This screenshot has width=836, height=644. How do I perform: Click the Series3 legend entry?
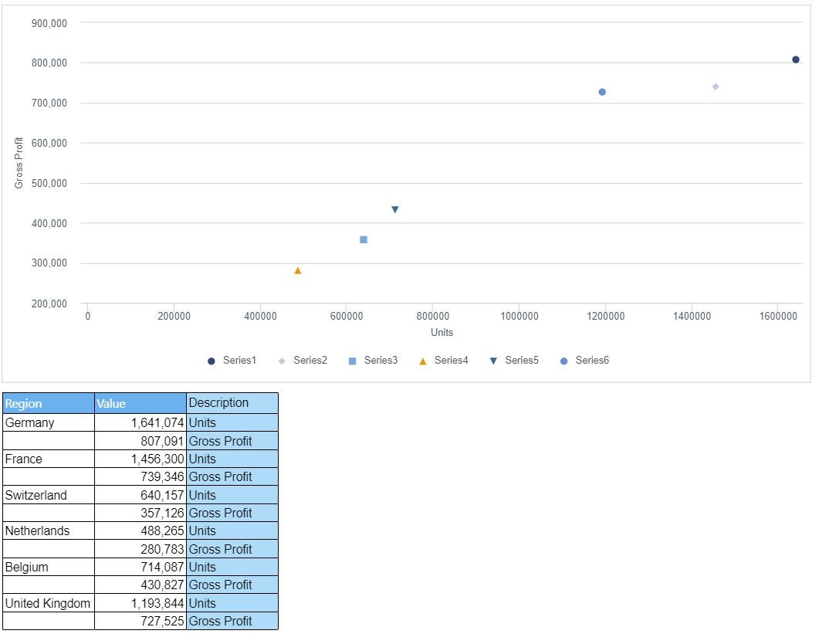tap(373, 361)
